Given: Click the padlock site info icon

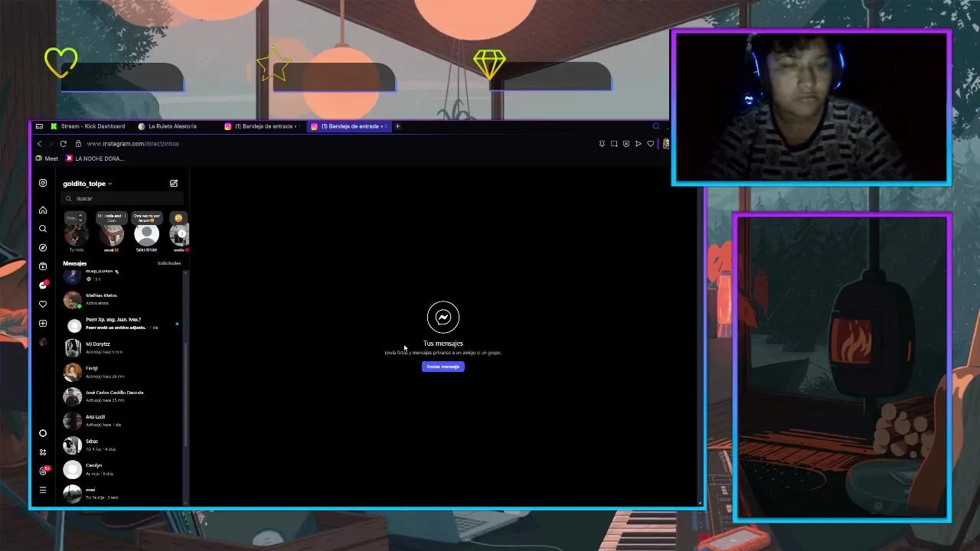Looking at the screenshot, I should click(78, 144).
